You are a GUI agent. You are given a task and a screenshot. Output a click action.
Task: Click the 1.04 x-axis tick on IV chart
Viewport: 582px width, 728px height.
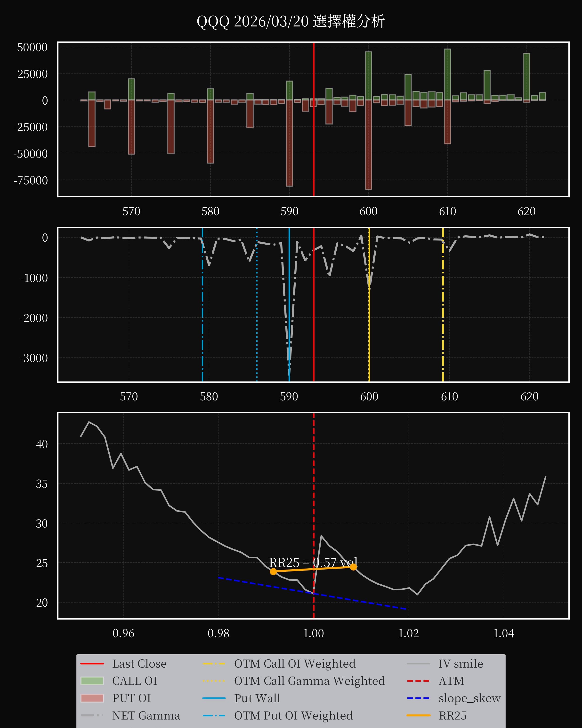[x=504, y=633]
